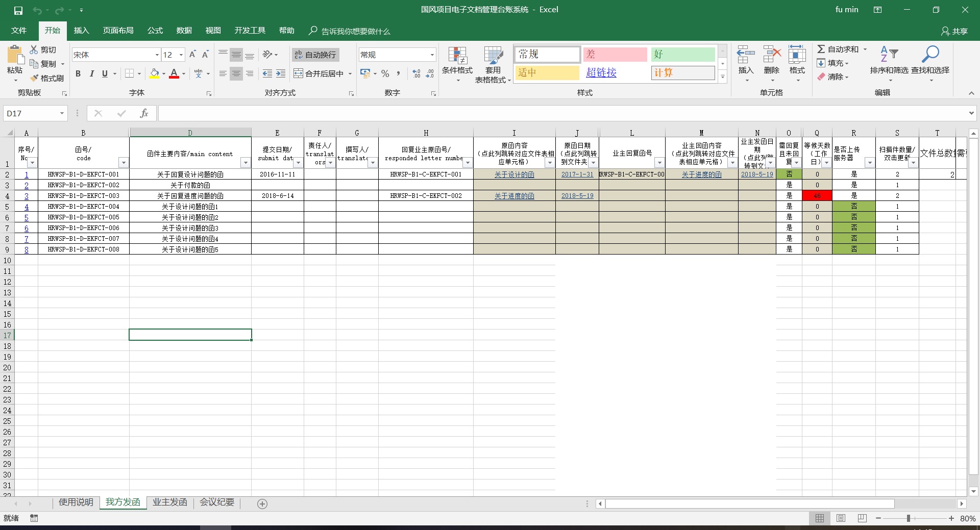This screenshot has height=530, width=980.
Task: Undo the last action
Action: click(37, 10)
